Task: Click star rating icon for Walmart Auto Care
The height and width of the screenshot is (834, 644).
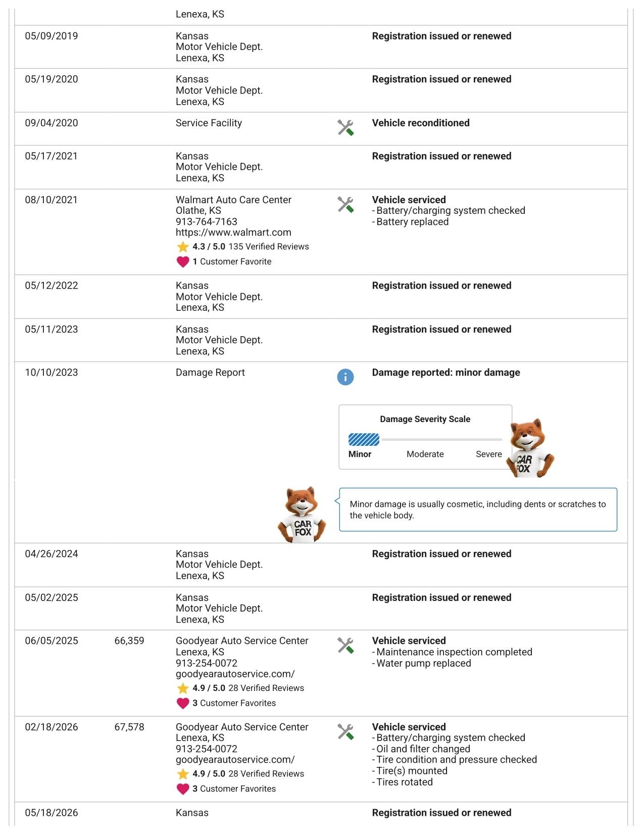Action: (183, 247)
